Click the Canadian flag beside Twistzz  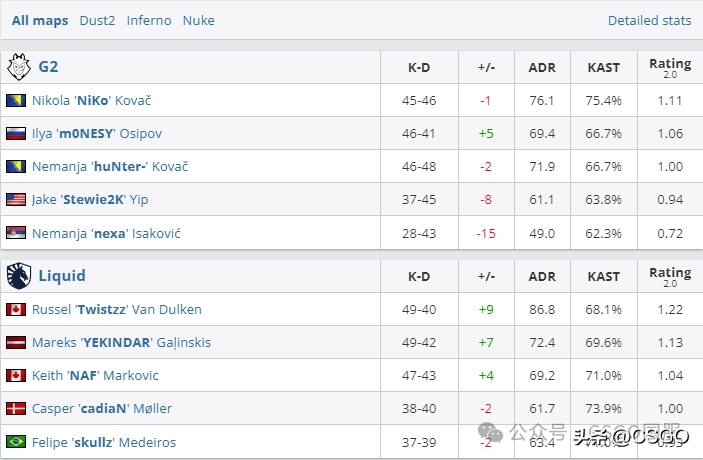[x=16, y=309]
